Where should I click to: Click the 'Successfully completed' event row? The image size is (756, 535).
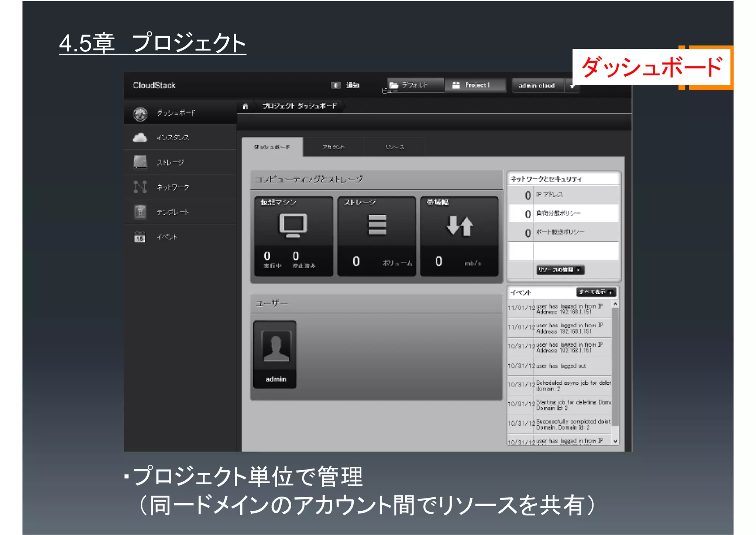tap(560, 424)
